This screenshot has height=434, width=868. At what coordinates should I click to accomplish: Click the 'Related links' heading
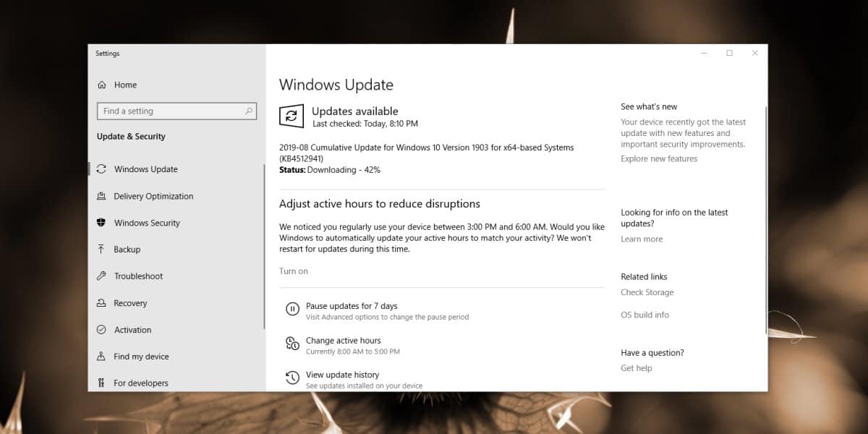644,277
